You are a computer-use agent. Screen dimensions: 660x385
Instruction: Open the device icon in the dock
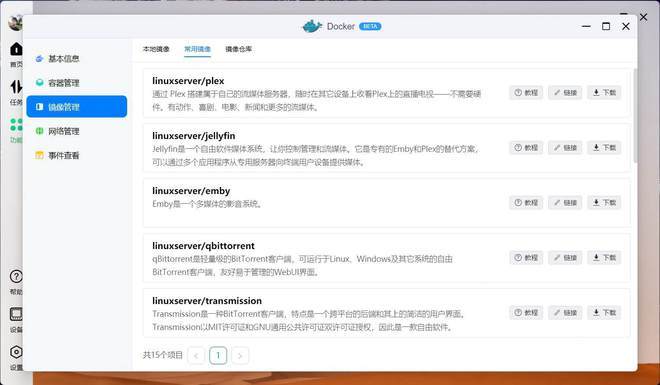click(16, 314)
